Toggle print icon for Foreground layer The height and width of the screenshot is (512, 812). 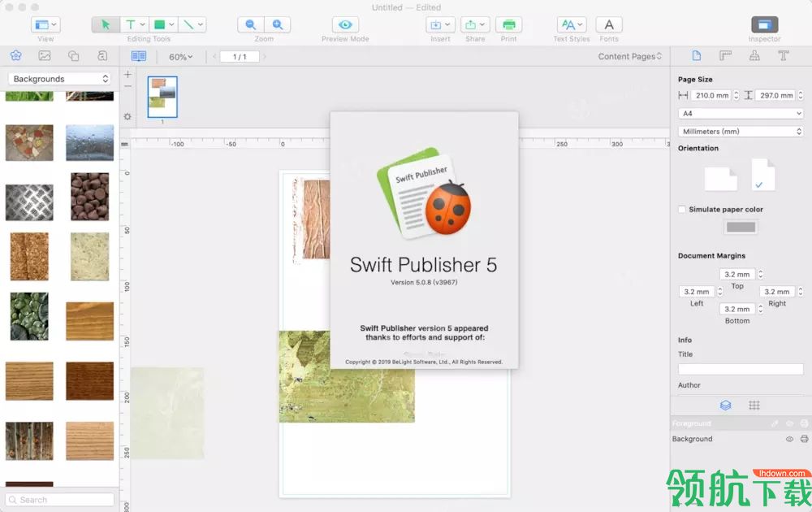[x=804, y=423]
